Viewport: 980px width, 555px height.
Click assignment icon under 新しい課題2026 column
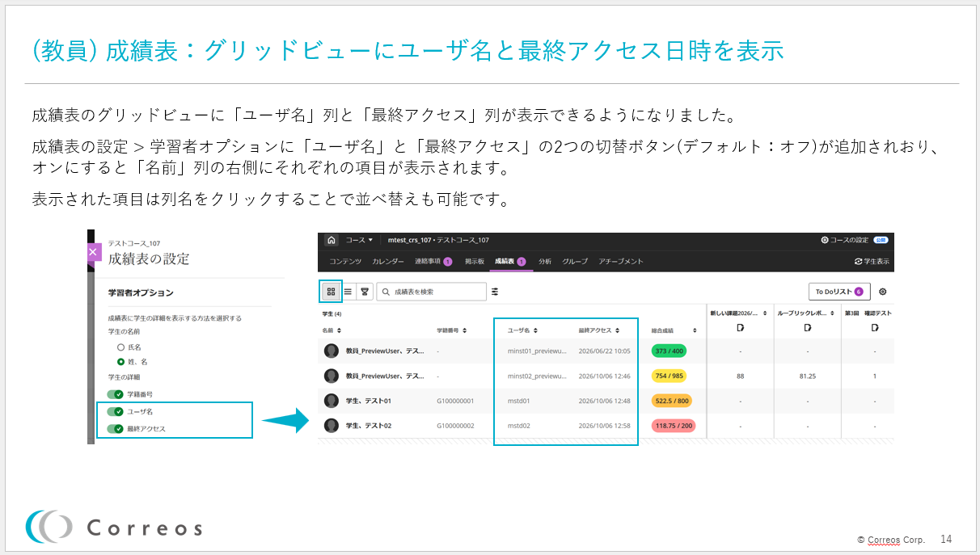[740, 327]
